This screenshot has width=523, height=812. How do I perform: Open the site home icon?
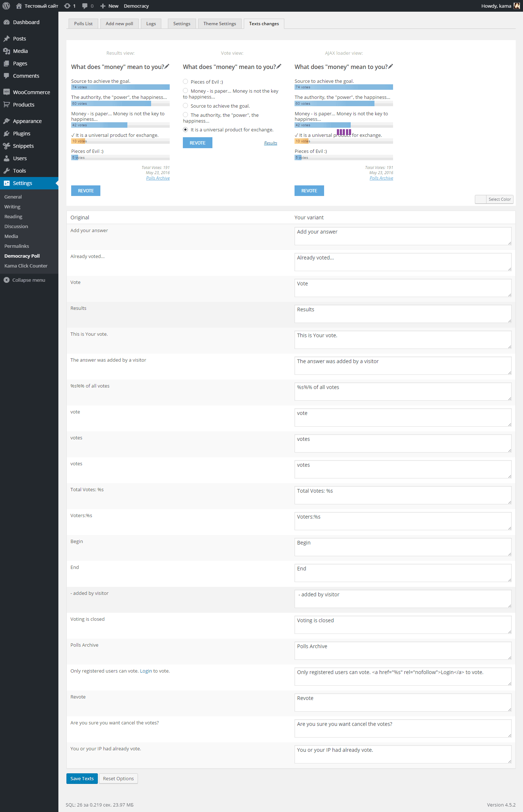[x=19, y=6]
